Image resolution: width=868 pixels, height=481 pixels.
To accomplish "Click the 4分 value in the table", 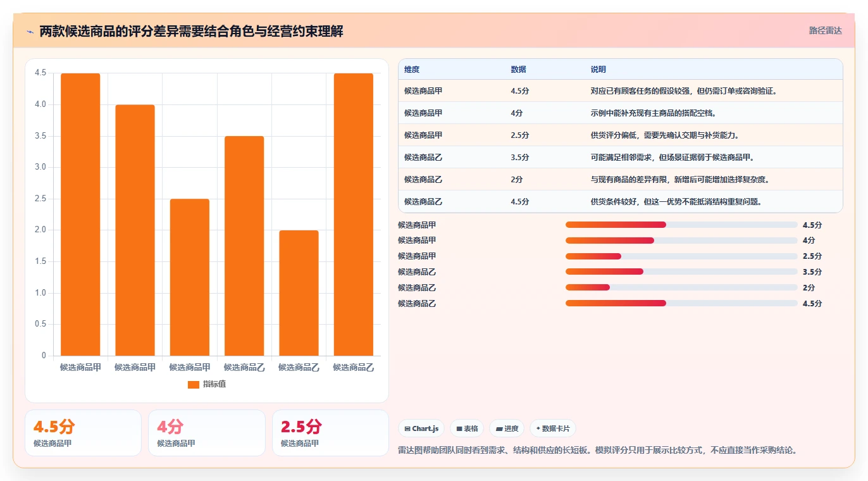I will click(517, 113).
